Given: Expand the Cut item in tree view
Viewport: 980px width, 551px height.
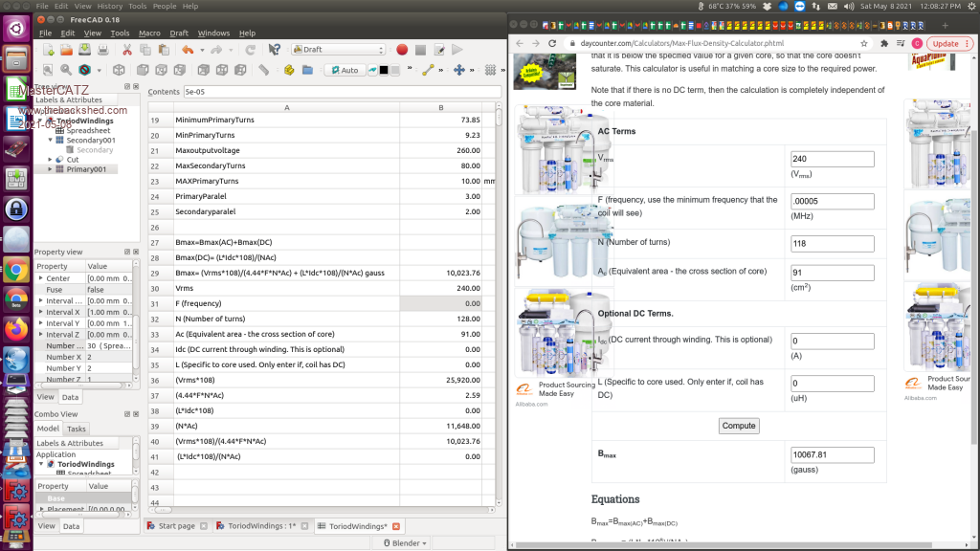Looking at the screenshot, I should pos(50,160).
